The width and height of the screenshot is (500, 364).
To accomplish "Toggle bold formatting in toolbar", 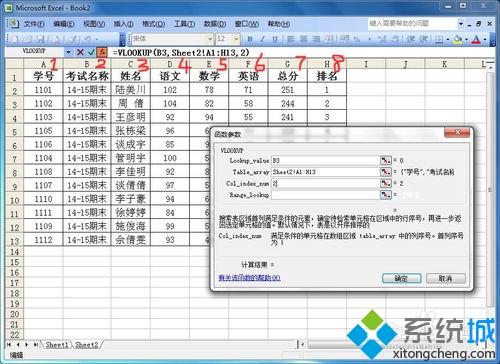I will coord(250,39).
